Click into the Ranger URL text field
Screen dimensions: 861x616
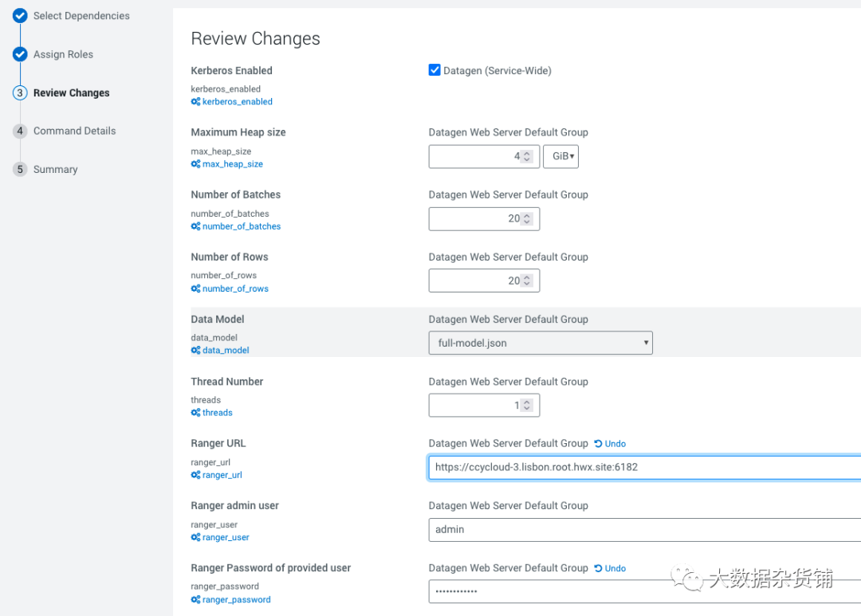pos(645,468)
